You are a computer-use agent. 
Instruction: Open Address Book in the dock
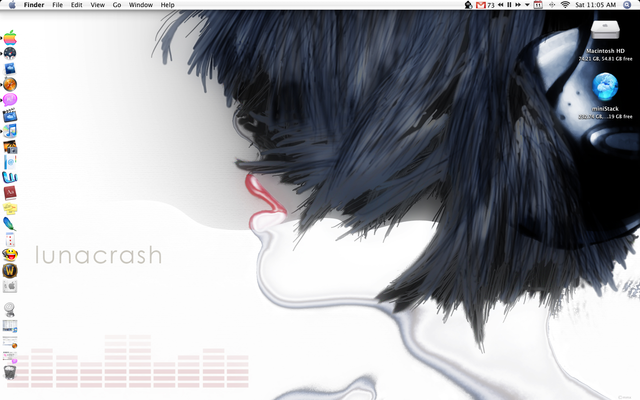[10, 162]
